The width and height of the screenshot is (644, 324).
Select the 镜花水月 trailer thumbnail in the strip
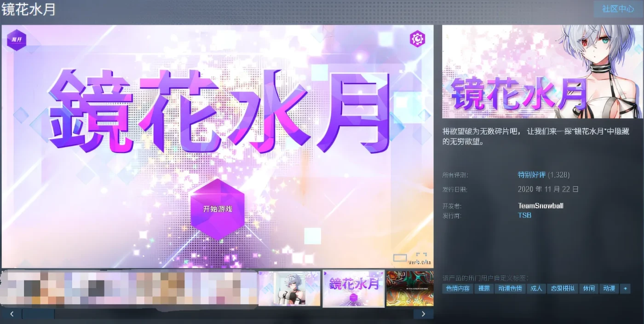tap(353, 288)
